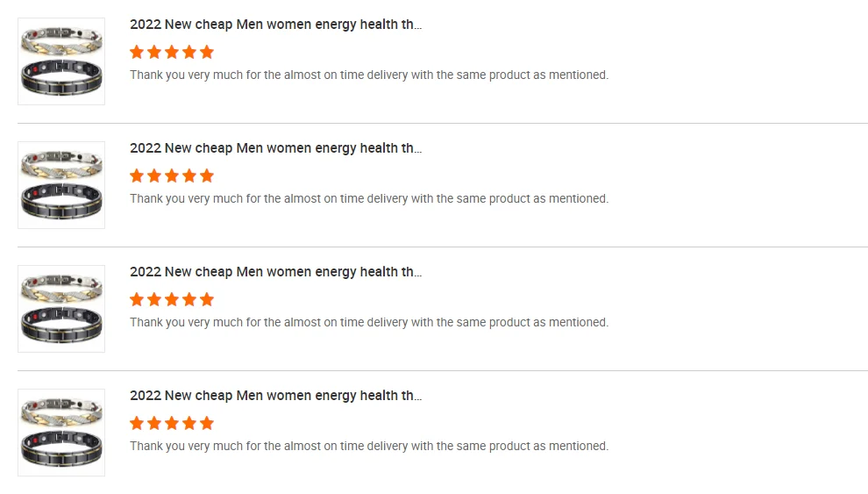The width and height of the screenshot is (868, 494).
Task: Open second review's bracelet product thumbnail
Action: (61, 185)
